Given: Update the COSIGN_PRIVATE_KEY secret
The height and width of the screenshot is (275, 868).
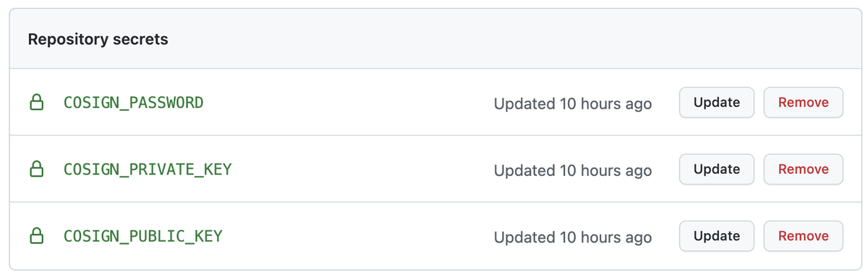Looking at the screenshot, I should (717, 169).
